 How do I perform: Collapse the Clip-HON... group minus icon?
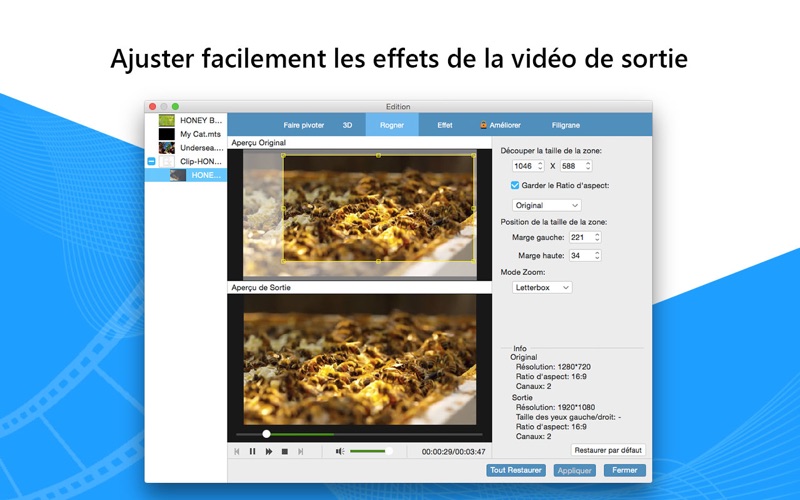(x=152, y=161)
